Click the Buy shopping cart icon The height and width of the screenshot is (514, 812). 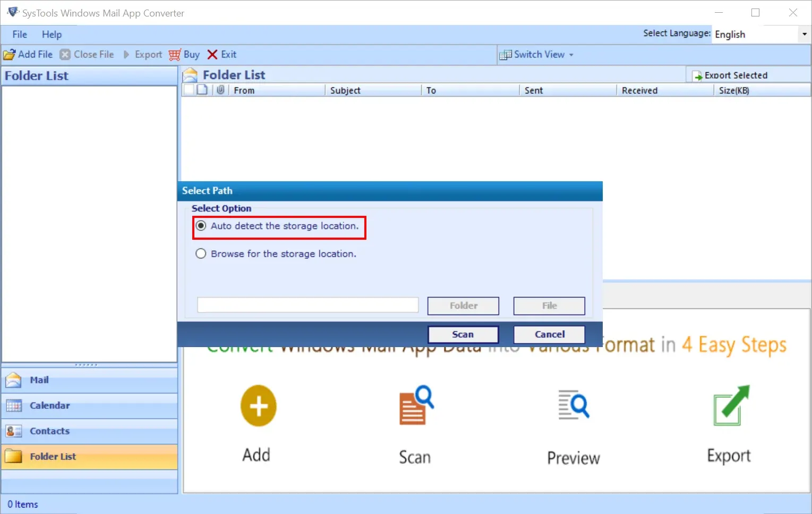point(174,54)
